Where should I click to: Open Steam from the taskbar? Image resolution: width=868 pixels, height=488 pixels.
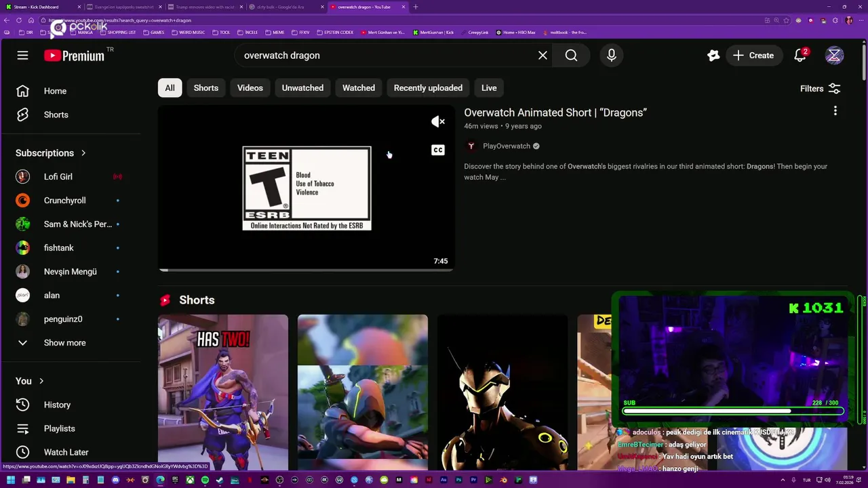tap(220, 480)
